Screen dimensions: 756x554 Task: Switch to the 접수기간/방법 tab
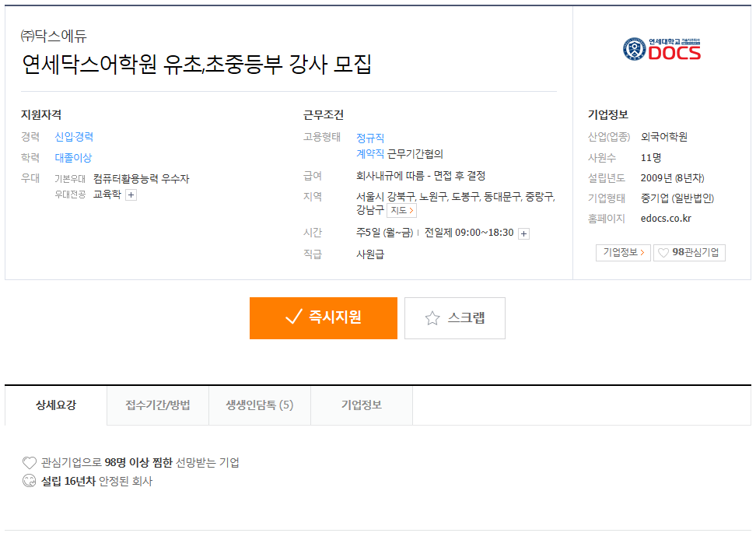[158, 405]
